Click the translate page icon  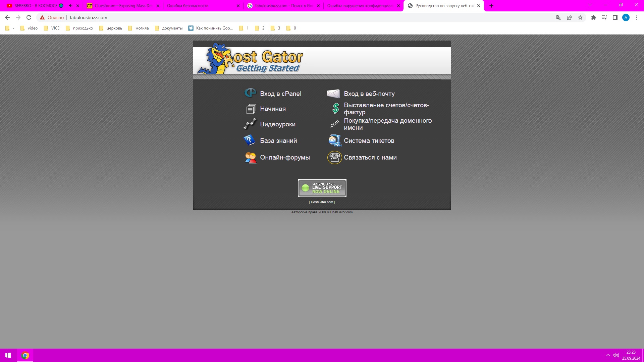point(559,17)
